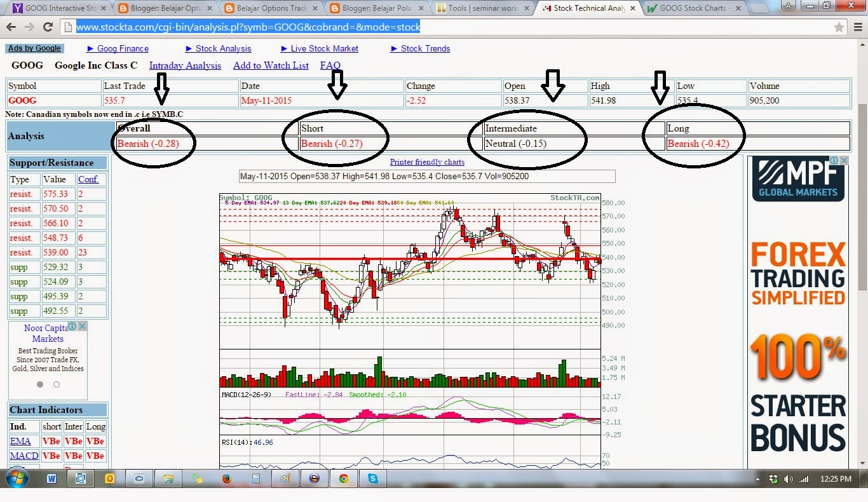Screen dimensions: 868x502
Task: Click the Chrome taskbar icon
Action: click(x=343, y=478)
